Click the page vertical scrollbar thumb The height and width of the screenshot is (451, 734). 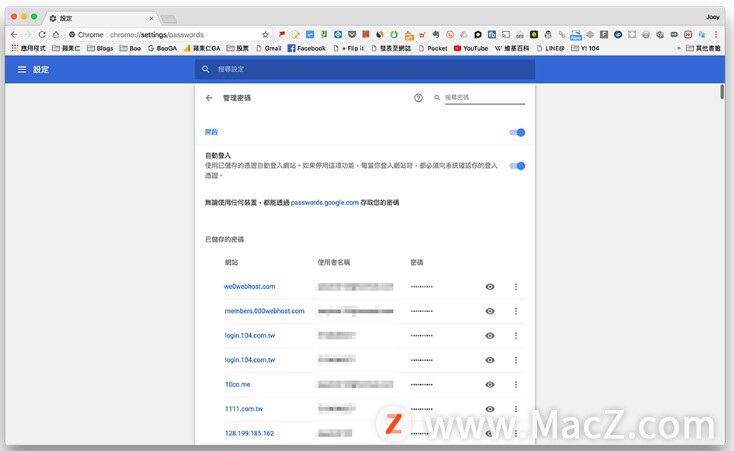pos(722,92)
